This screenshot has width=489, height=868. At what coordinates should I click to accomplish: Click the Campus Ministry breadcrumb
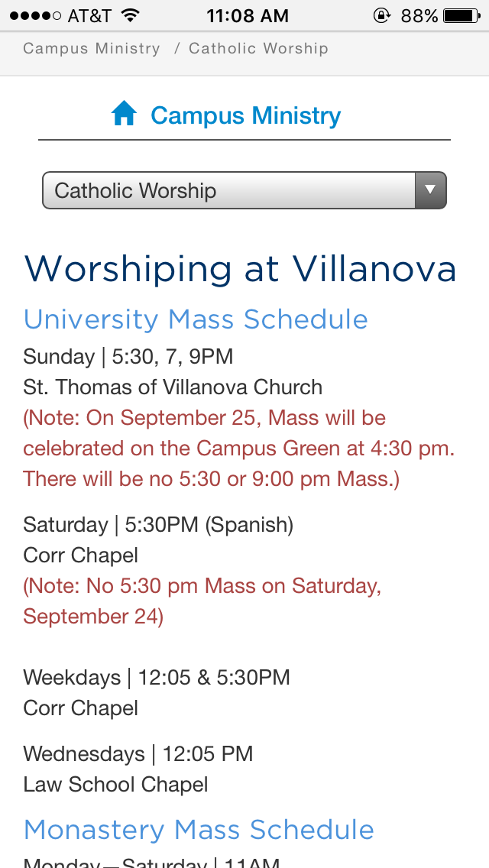(92, 49)
